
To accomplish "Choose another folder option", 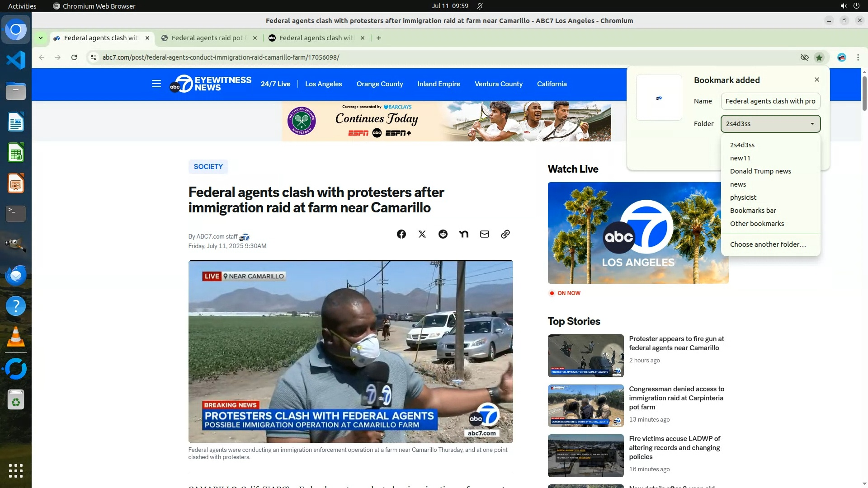I will (768, 244).
